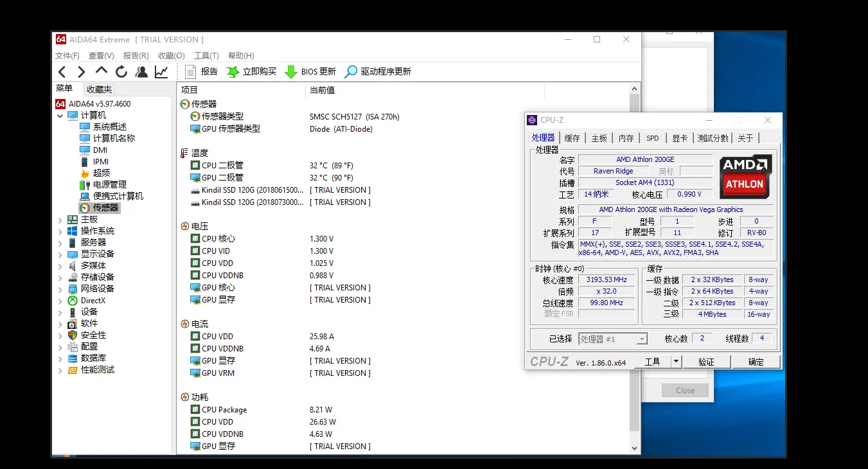Viewport: 868px width, 469px height.
Task: Switch to 主板 tab in CPU-Z
Action: (599, 138)
